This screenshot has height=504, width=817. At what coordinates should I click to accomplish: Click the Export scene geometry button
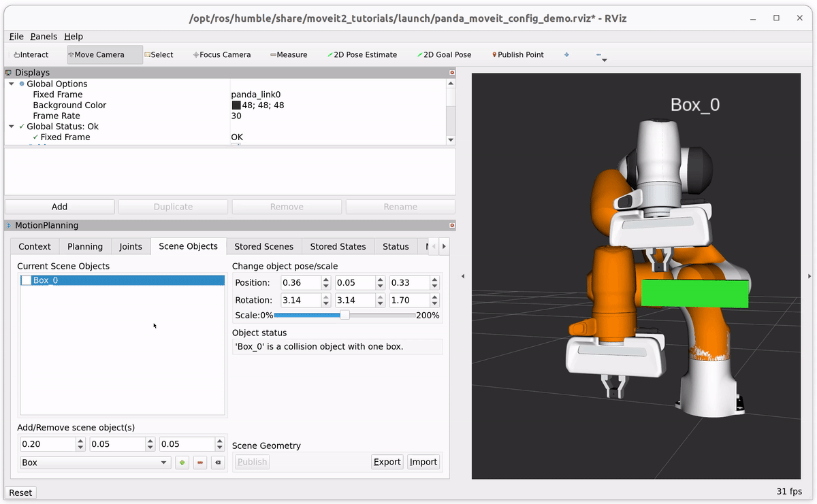[x=387, y=461]
